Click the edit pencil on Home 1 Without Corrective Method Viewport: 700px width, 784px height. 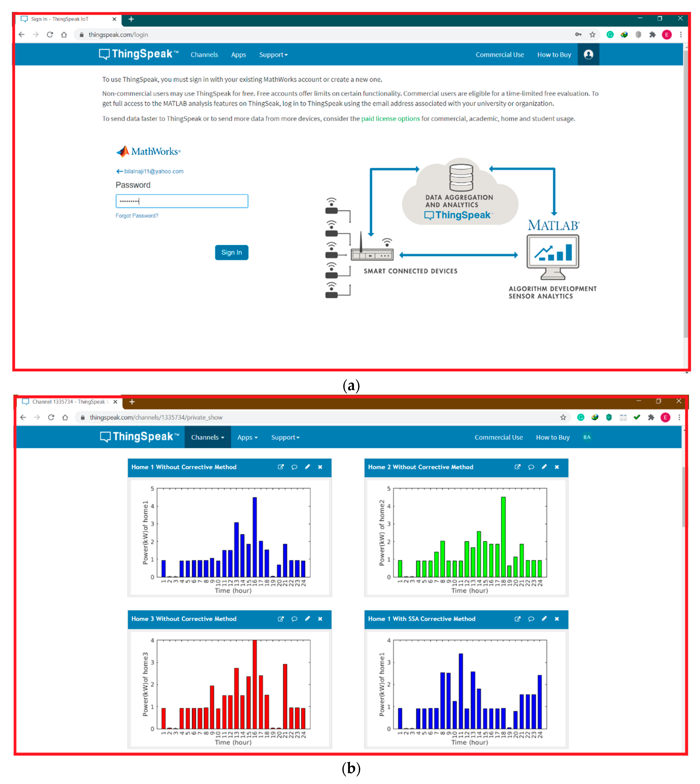coord(307,467)
